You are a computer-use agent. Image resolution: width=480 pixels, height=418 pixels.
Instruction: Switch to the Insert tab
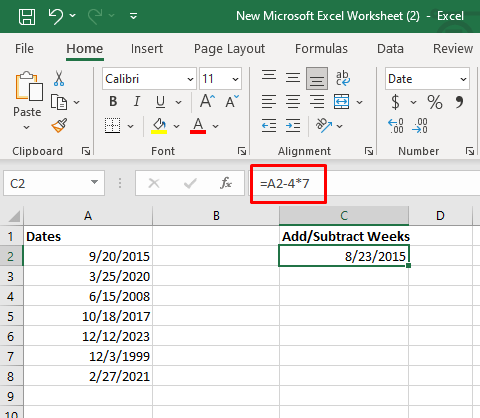click(x=147, y=49)
